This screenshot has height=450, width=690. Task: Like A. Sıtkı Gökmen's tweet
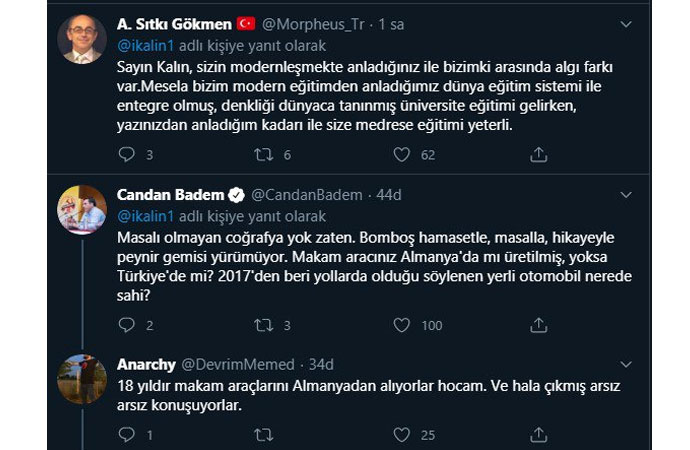click(x=402, y=155)
